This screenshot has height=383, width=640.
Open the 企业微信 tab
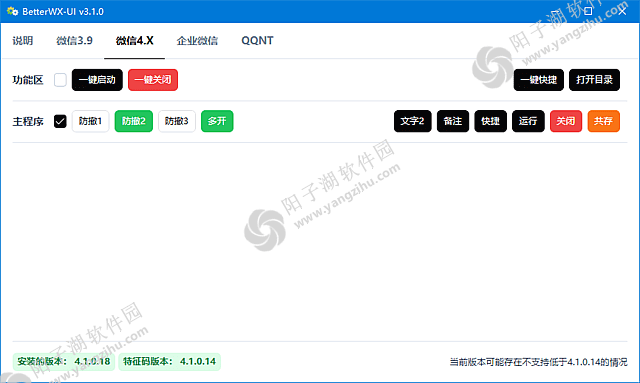click(197, 40)
